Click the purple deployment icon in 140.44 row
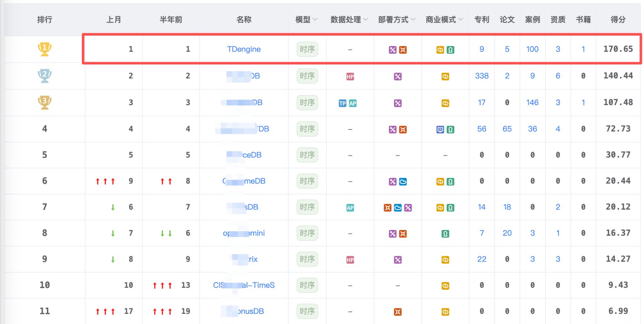Screen dimensions: 644x324 point(398,77)
